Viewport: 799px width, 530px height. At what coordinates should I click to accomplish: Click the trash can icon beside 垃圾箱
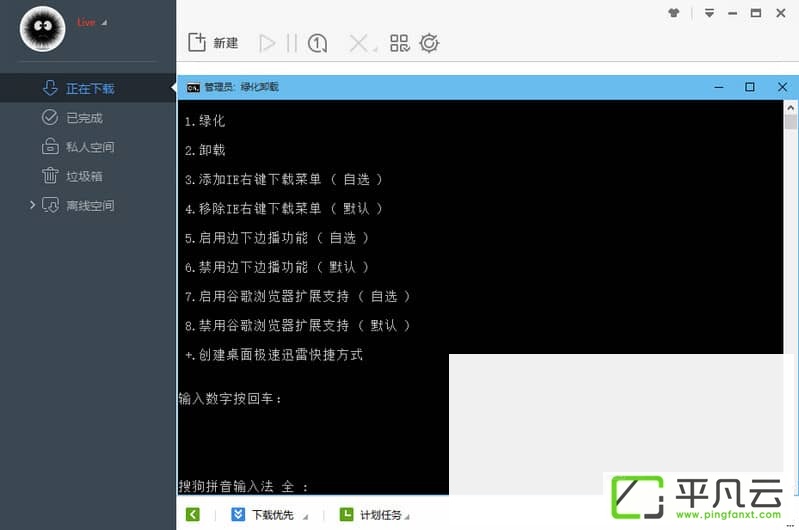click(x=50, y=175)
